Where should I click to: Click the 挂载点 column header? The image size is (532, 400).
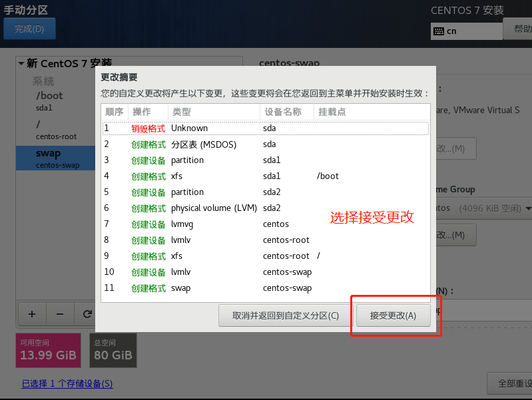(372, 112)
